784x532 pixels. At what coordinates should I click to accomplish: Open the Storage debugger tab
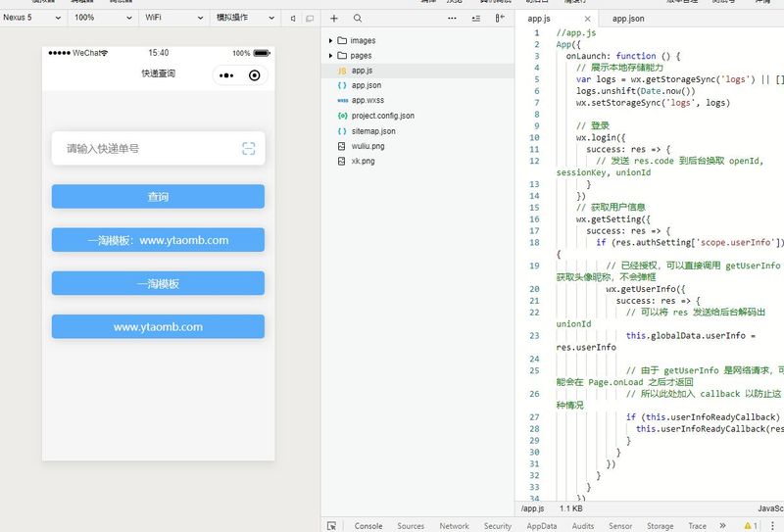point(660,526)
